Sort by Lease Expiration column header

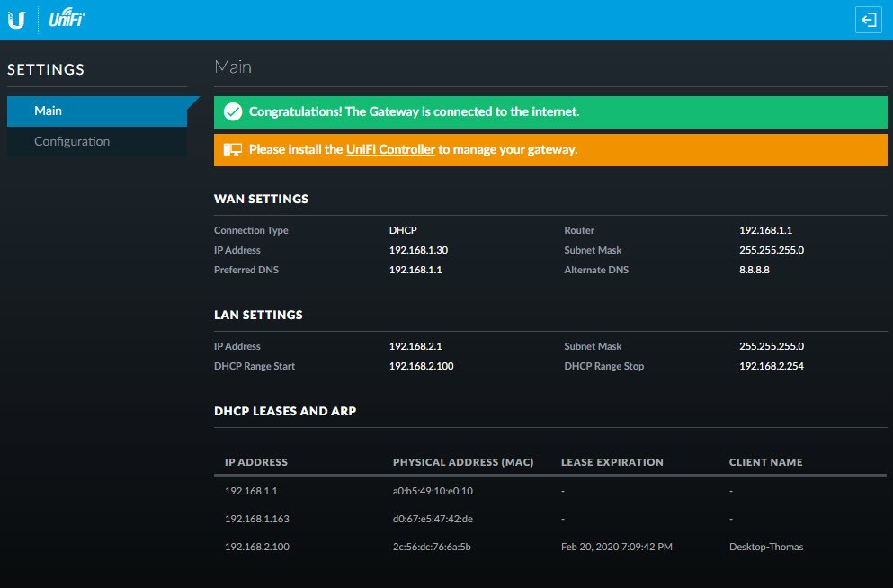coord(612,462)
